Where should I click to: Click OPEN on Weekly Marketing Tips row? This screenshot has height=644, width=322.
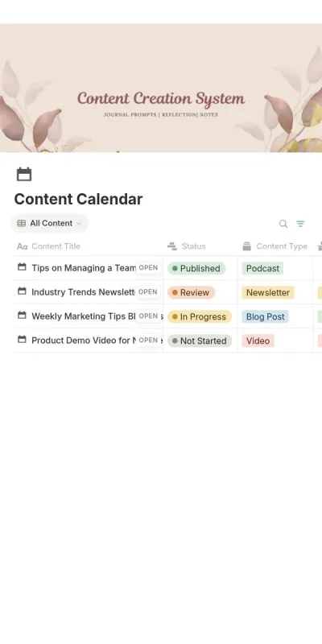[x=148, y=316]
